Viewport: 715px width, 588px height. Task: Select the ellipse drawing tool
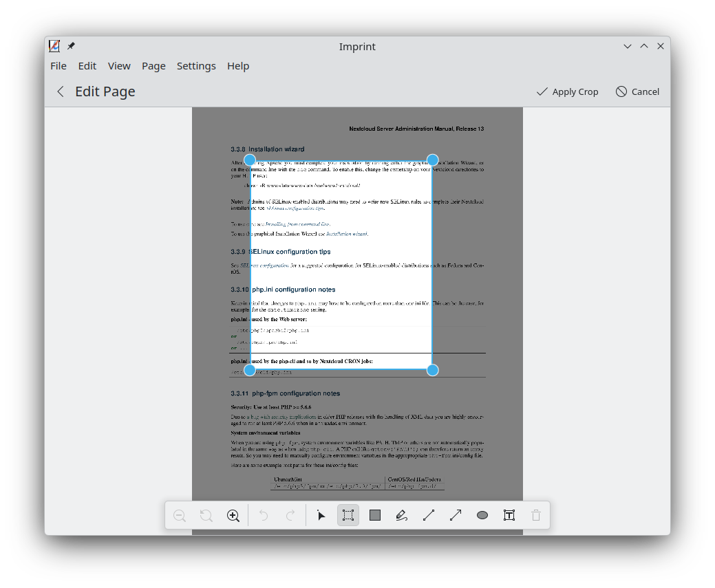pos(482,516)
